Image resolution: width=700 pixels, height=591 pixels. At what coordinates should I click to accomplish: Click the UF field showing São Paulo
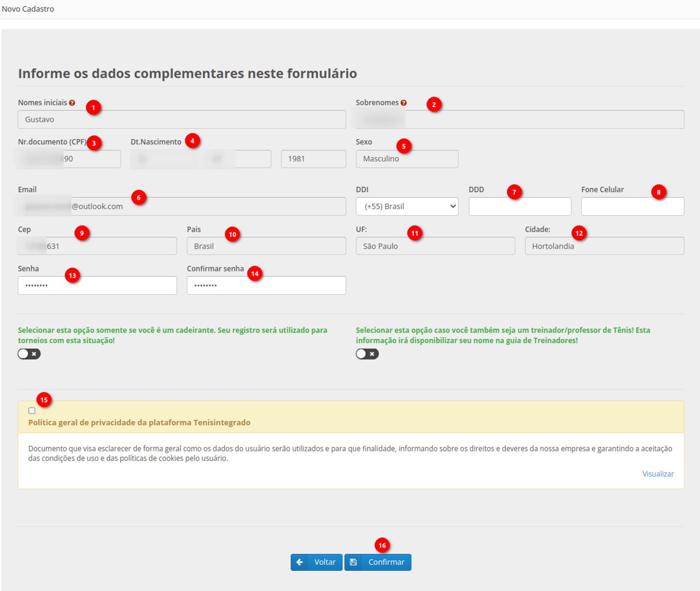tap(435, 246)
